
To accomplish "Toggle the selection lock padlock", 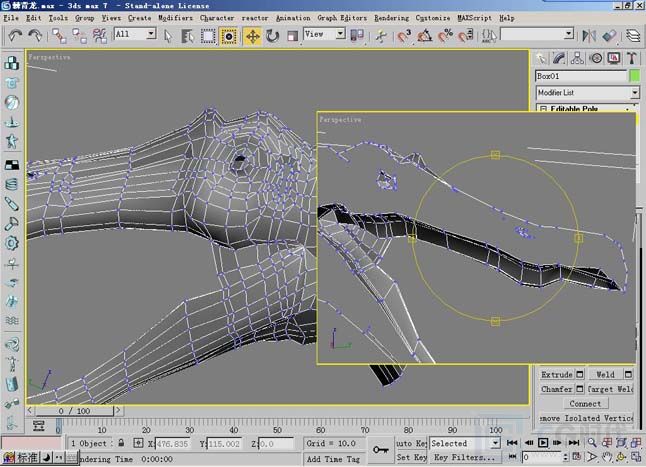I will 122,443.
